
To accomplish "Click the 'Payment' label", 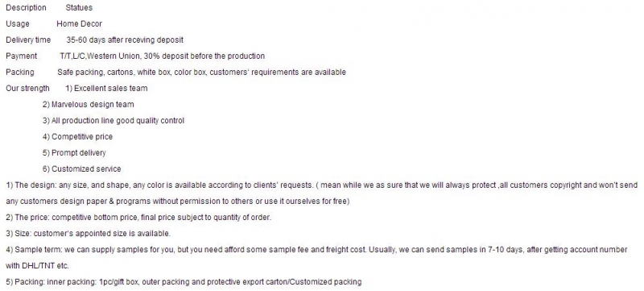I will pos(22,56).
